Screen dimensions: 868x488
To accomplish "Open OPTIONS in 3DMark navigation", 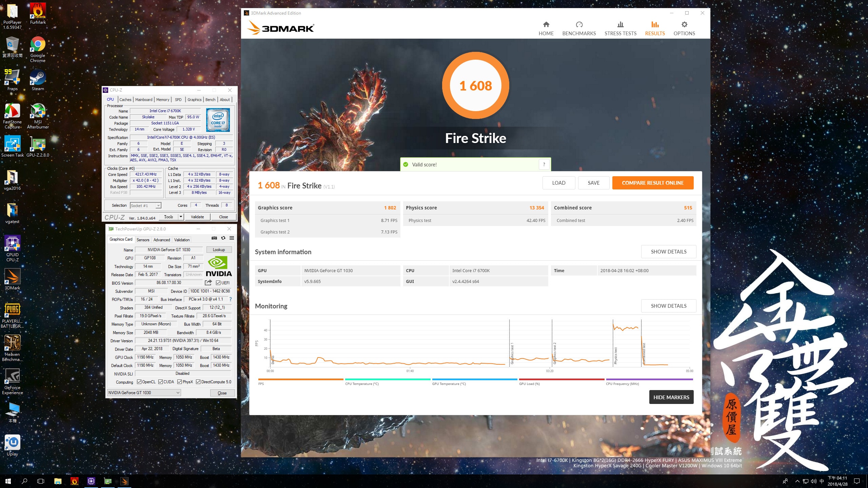I will pos(684,28).
